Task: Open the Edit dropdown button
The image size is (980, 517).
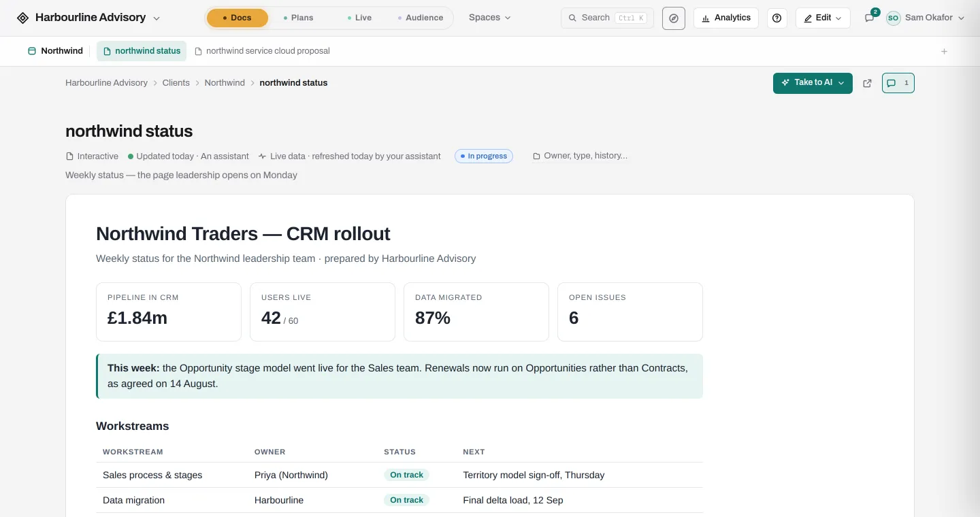Action: coord(823,18)
